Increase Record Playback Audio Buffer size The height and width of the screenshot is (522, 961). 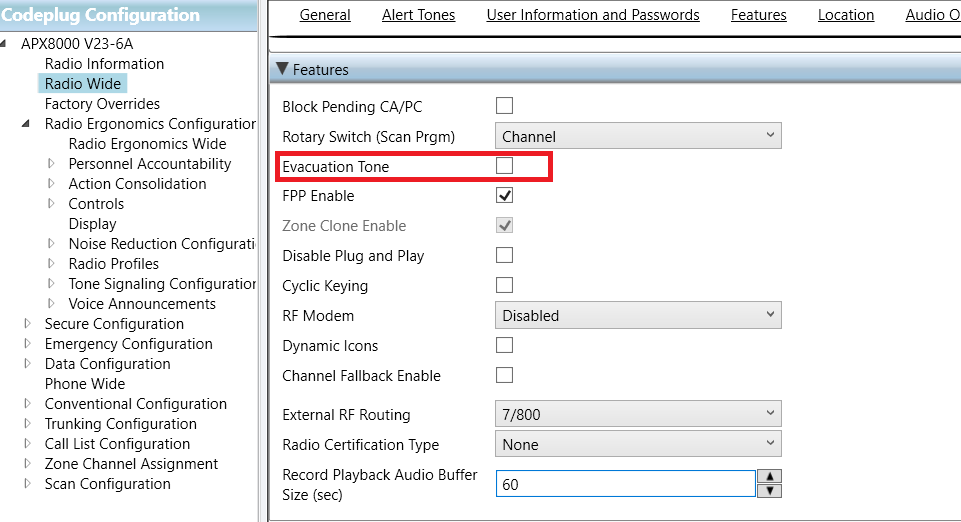(x=770, y=476)
